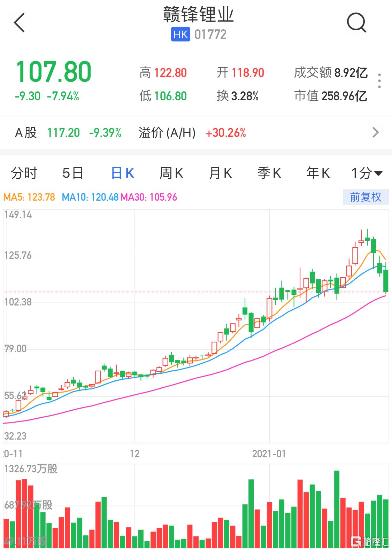
Task: Tap the 市值 258.96亿 value
Action: (x=344, y=96)
